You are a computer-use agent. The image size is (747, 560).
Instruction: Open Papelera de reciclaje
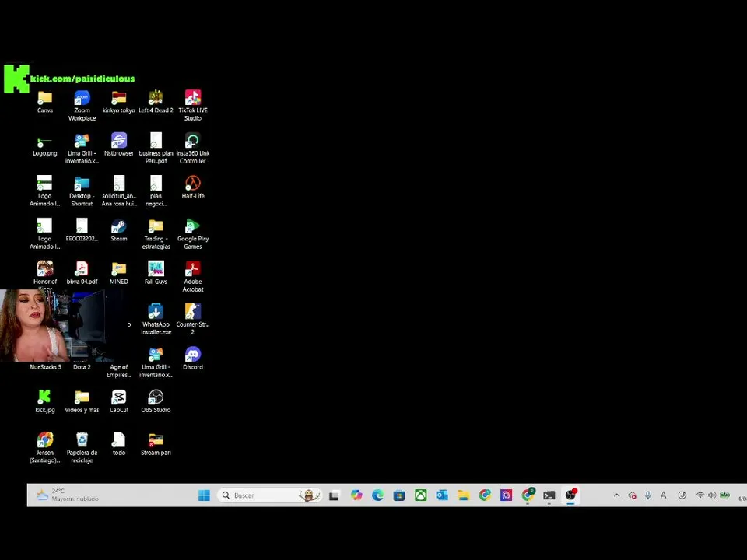[x=82, y=440]
